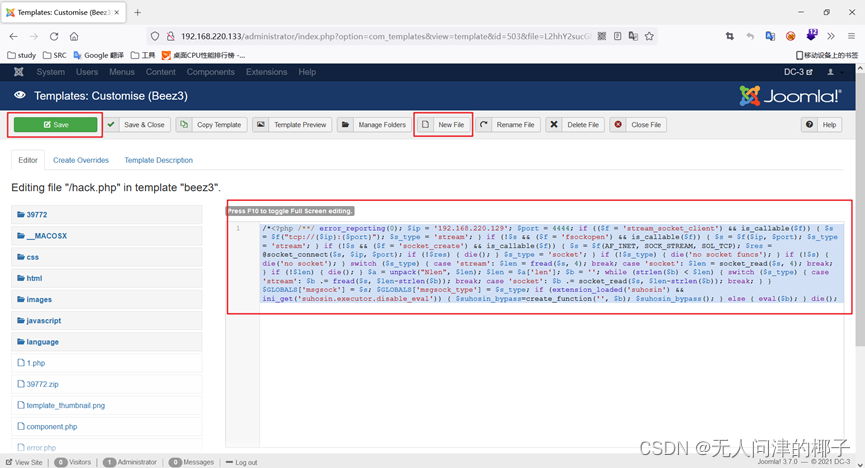Open the Extensions menu

(266, 72)
